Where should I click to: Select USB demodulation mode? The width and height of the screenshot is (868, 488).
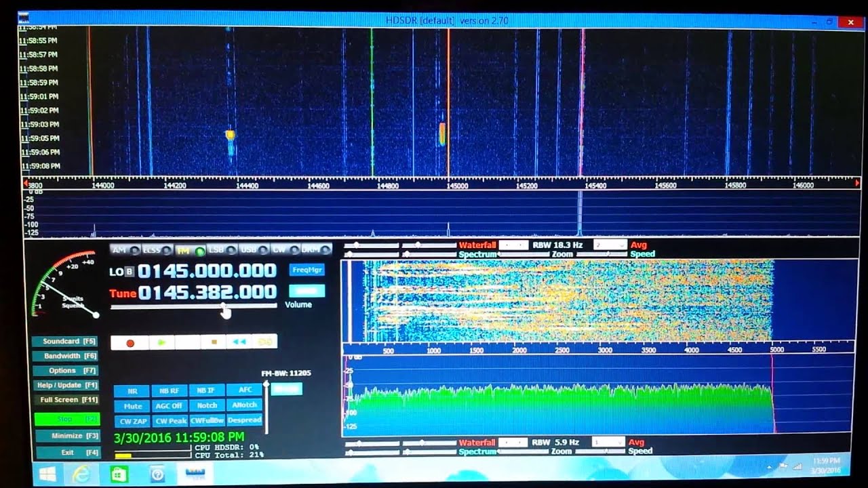pyautogui.click(x=254, y=250)
